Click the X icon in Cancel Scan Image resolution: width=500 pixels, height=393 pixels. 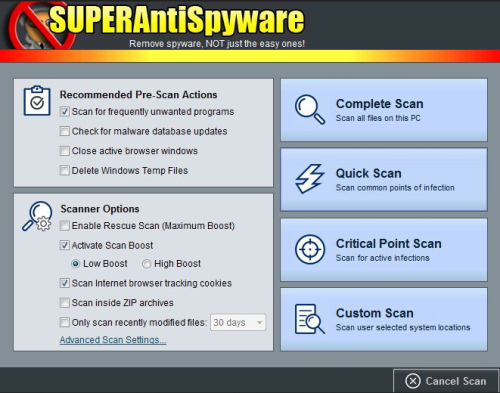413,381
